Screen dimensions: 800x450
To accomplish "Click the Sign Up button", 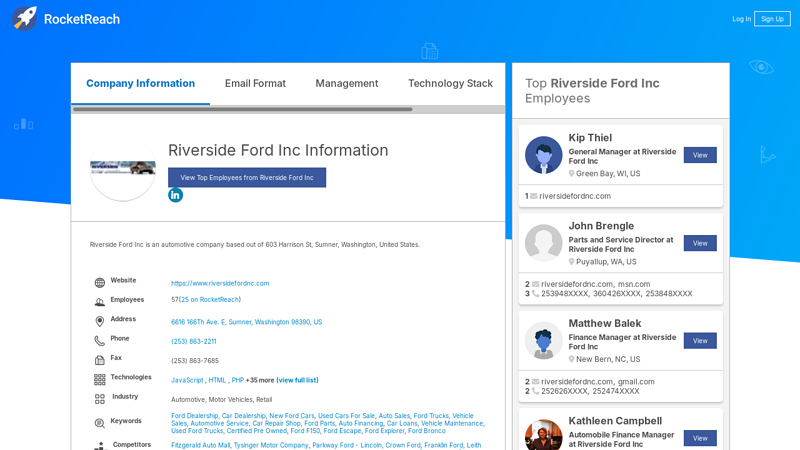I will click(772, 19).
